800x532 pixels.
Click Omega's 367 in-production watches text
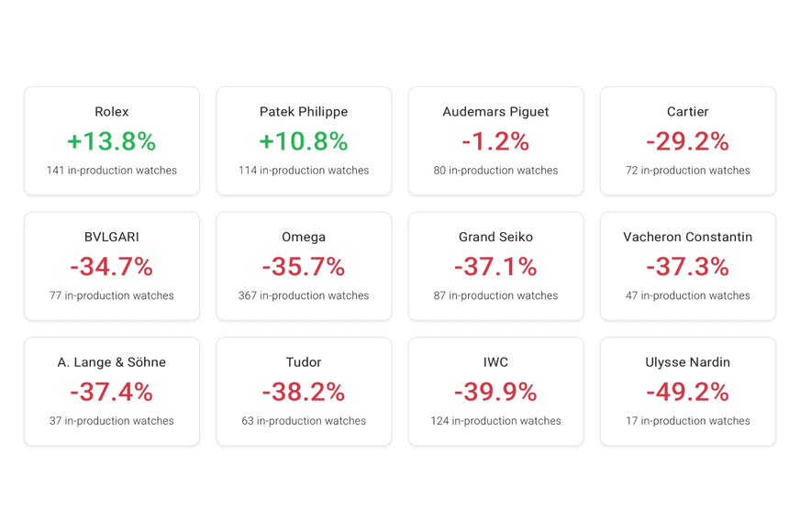coord(304,295)
